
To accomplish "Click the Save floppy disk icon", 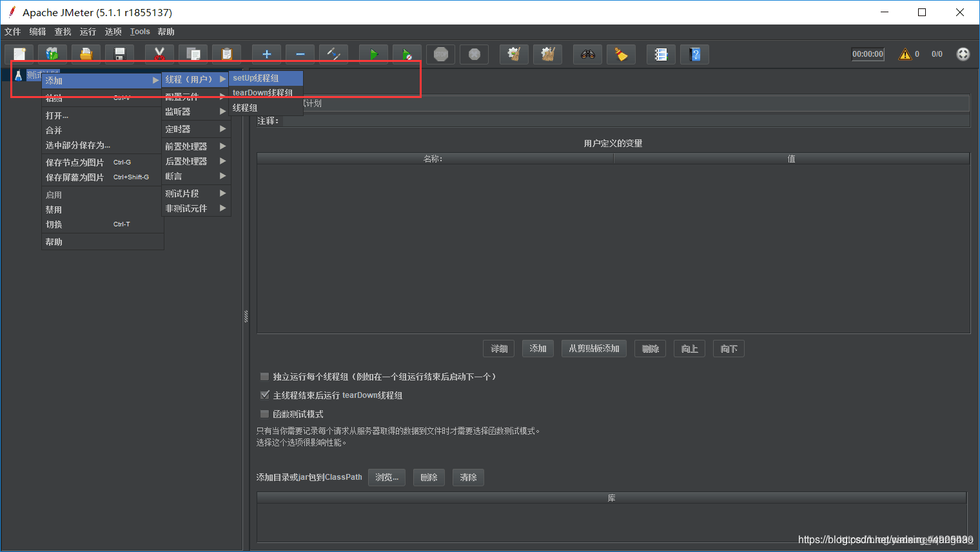I will 119,54.
